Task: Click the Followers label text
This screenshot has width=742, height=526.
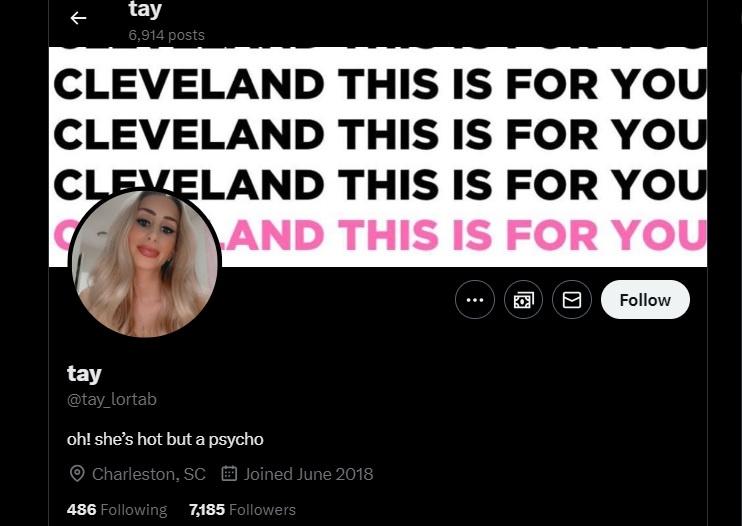Action: point(262,510)
